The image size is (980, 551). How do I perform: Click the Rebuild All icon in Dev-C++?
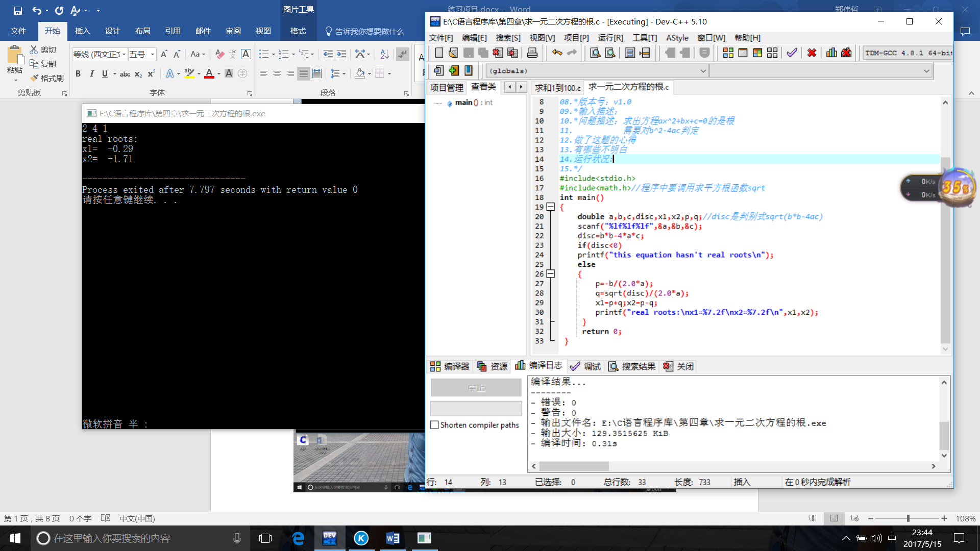click(772, 53)
